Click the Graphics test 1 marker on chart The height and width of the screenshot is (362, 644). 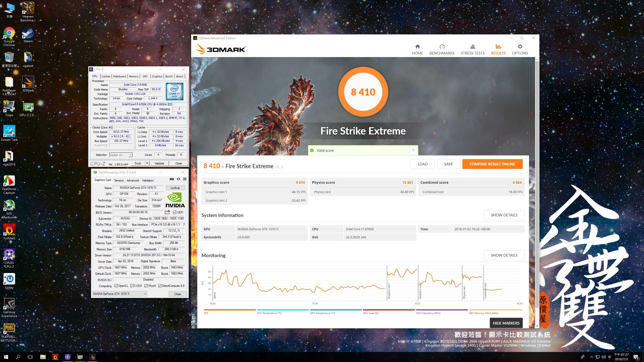[389, 291]
